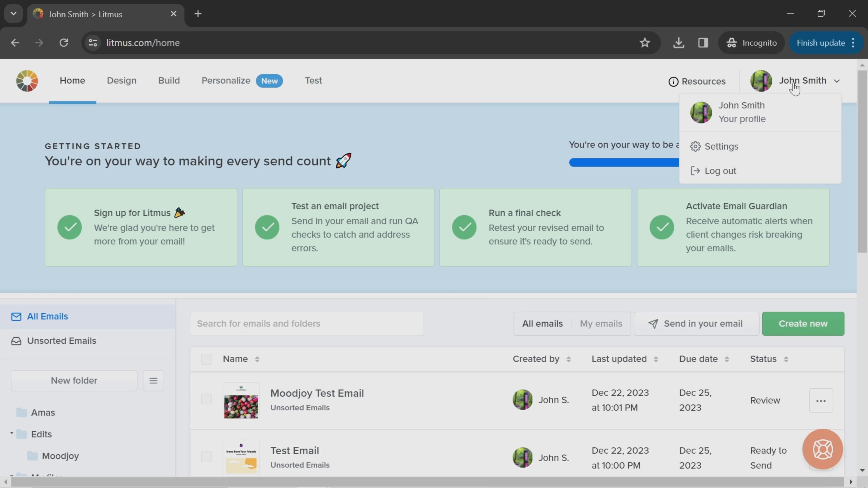Viewport: 868px width, 488px height.
Task: Switch to the Design tab
Action: coord(122,80)
